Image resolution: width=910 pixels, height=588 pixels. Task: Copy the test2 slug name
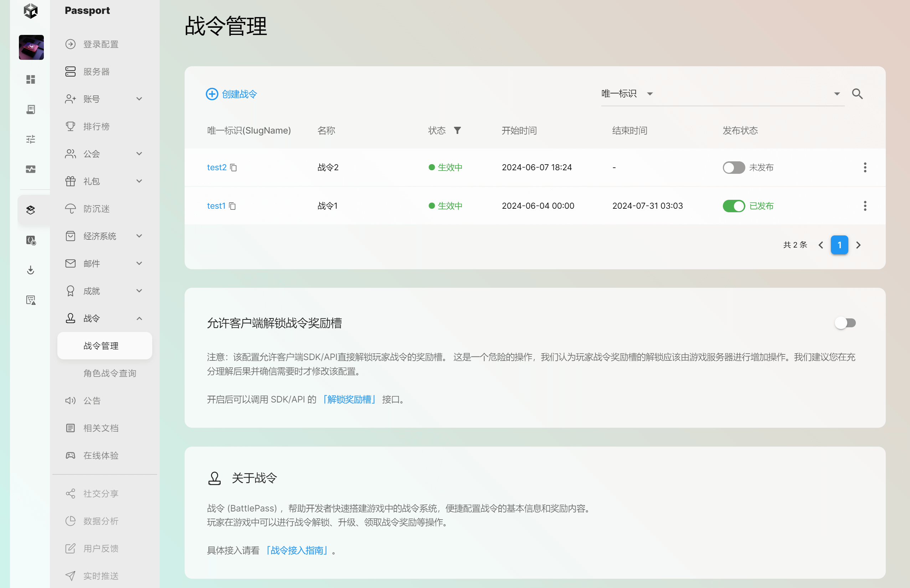point(233,168)
